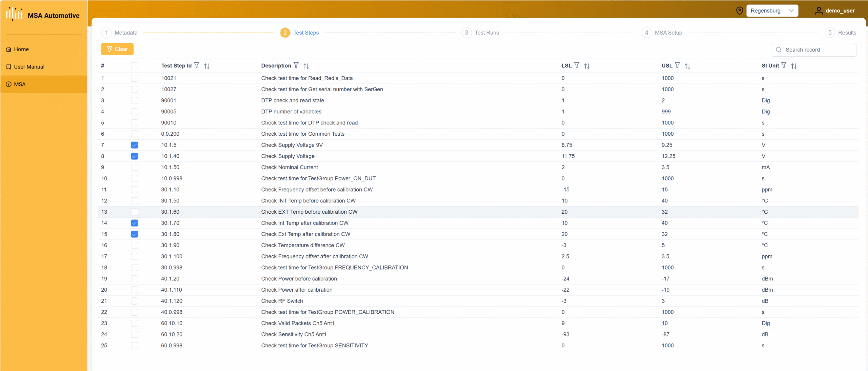Screen dimensions: 868x371
Task: Uncheck row 7 Check Supply Voltage 9V
Action: pos(135,145)
